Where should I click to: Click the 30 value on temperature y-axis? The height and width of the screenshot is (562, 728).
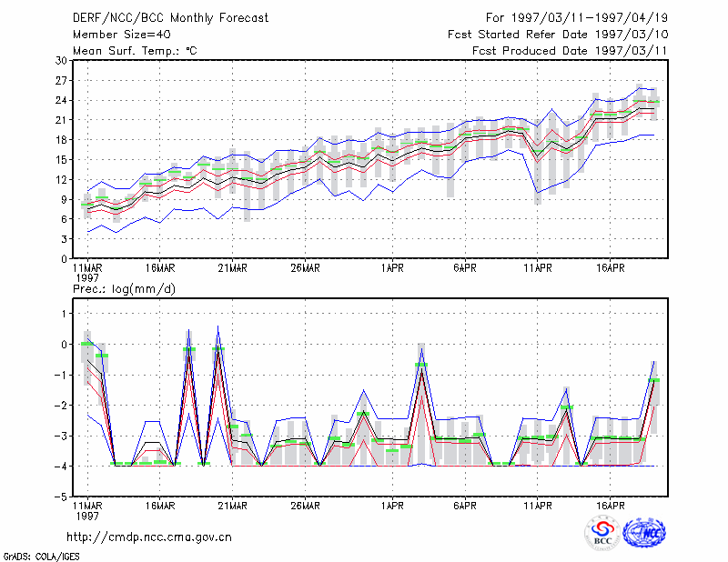(61, 61)
